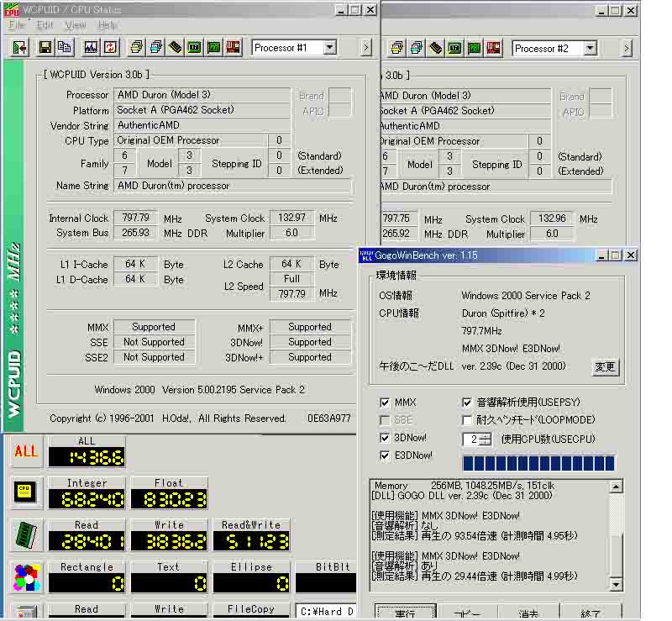This screenshot has width=672, height=621.
Task: Click the yellow-striped stacked pages icon, Processor #1 toolbar
Action: point(136,47)
